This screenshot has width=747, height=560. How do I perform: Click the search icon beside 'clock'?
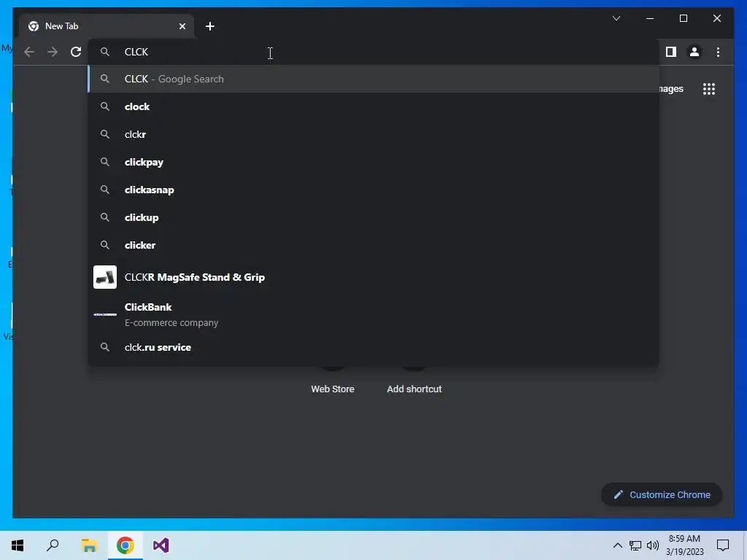(x=105, y=106)
